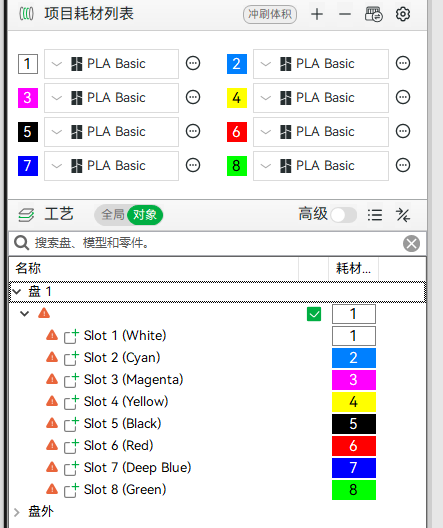Open filament 4 PLA Basic dropdown
Image resolution: width=443 pixels, height=528 pixels.
click(x=321, y=98)
